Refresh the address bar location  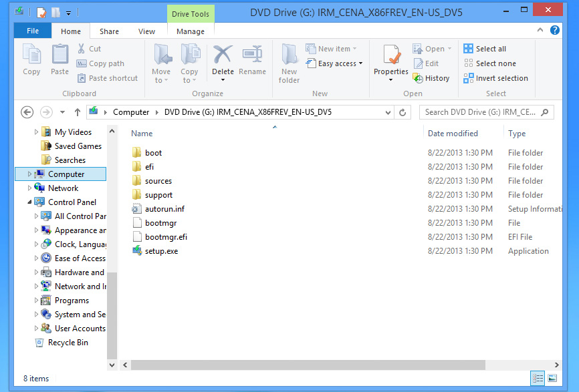402,112
